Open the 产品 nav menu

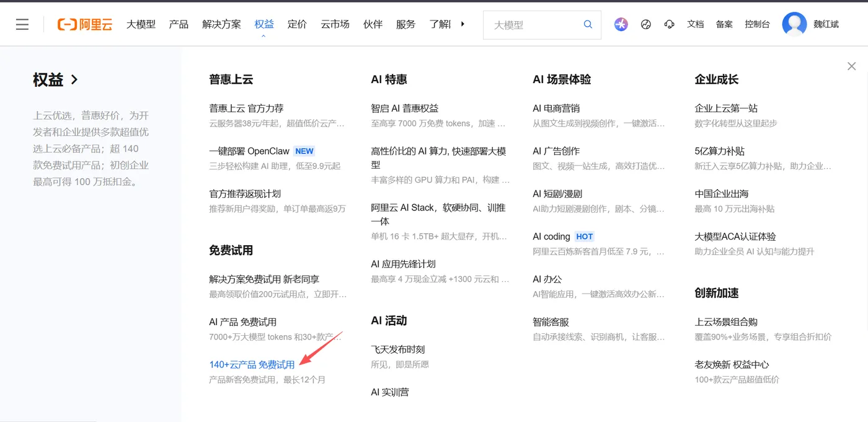pos(179,24)
